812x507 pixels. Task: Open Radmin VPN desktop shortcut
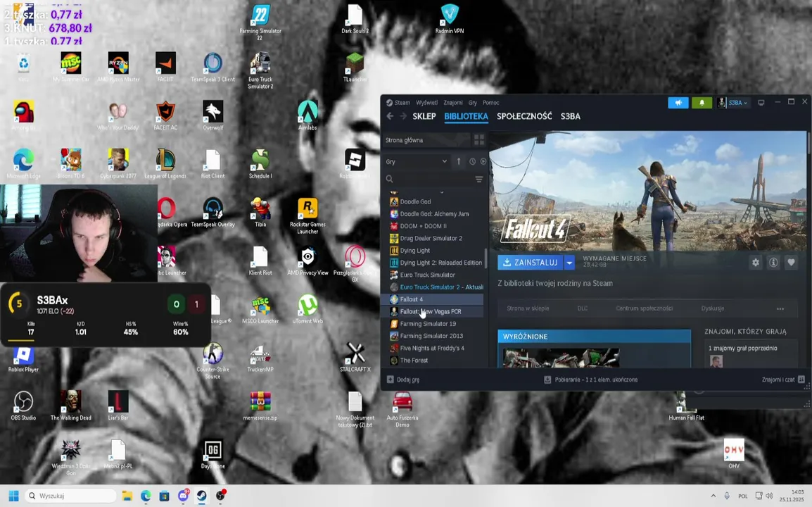coord(450,19)
